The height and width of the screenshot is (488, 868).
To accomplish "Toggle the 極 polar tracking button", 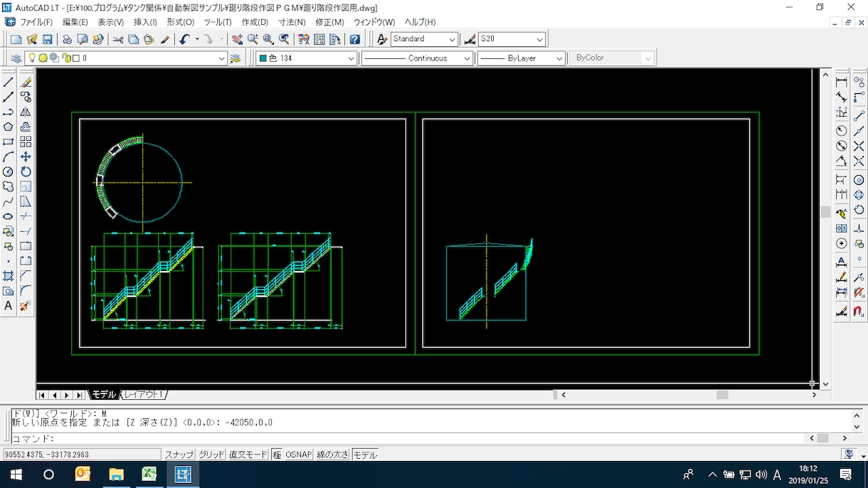I will tap(276, 455).
